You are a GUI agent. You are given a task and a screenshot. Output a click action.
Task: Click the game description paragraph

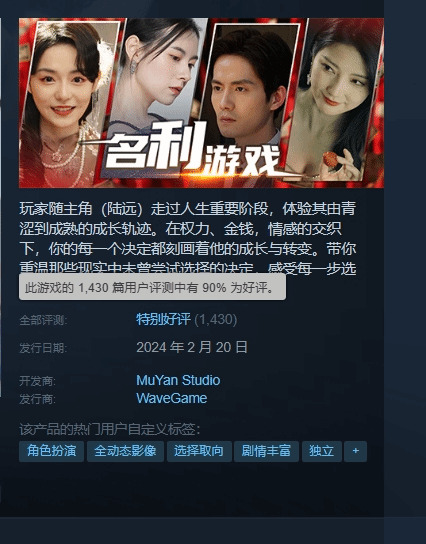click(x=188, y=238)
